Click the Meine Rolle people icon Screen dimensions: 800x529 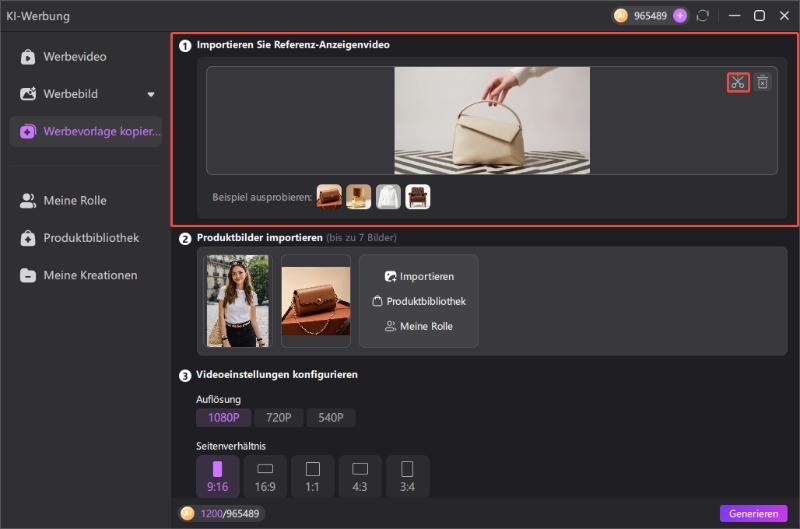(x=28, y=200)
